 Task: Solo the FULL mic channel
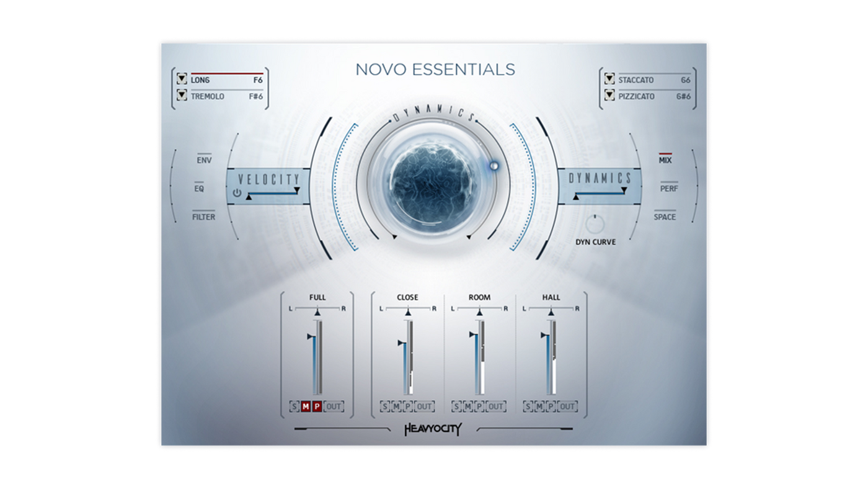(294, 407)
